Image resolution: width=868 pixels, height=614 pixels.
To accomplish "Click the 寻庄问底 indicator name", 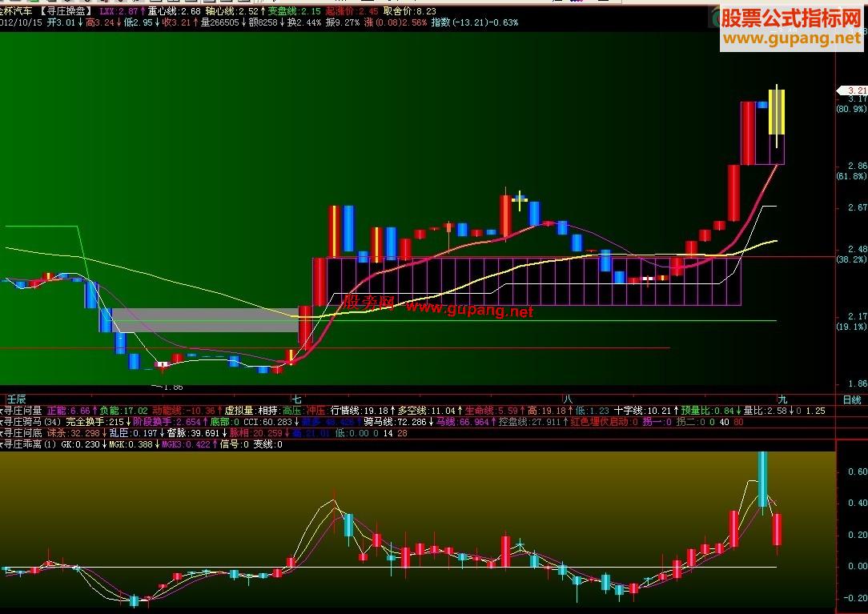I will 22,433.
